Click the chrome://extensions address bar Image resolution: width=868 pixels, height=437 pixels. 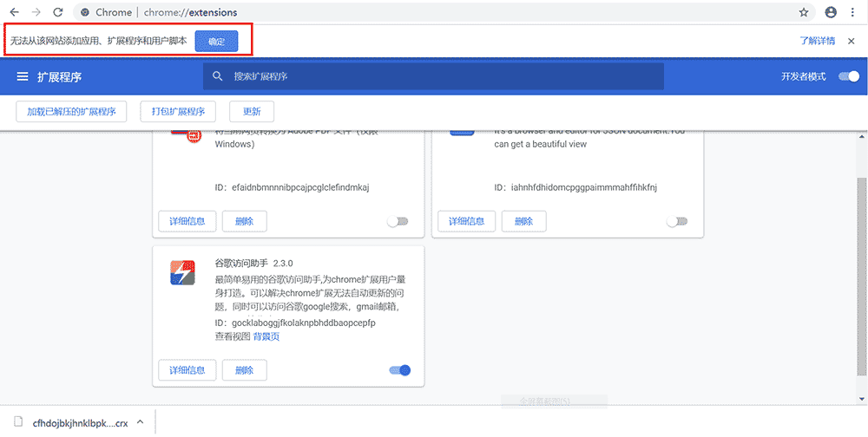(443, 12)
